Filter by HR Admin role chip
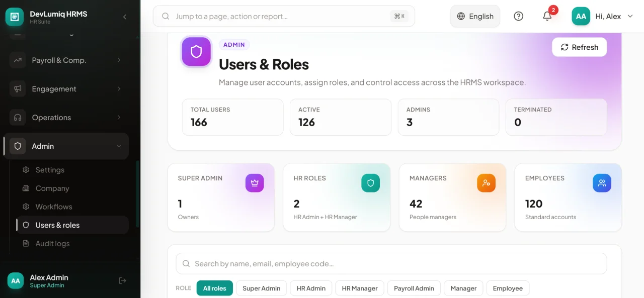The width and height of the screenshot is (644, 298). click(x=311, y=288)
